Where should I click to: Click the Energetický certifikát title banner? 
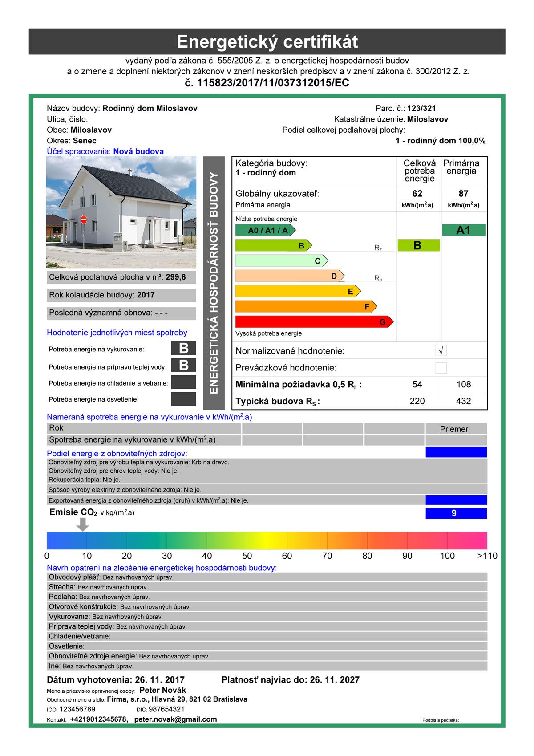point(267,42)
